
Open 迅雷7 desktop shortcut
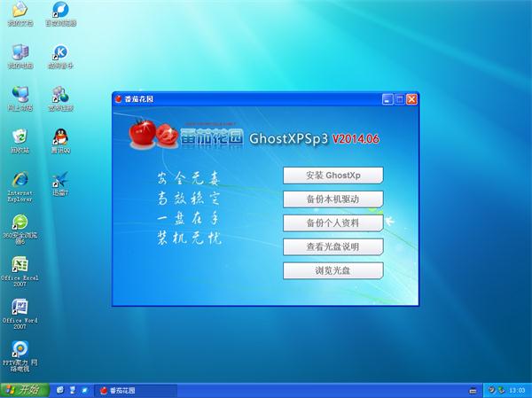pyautogui.click(x=60, y=179)
